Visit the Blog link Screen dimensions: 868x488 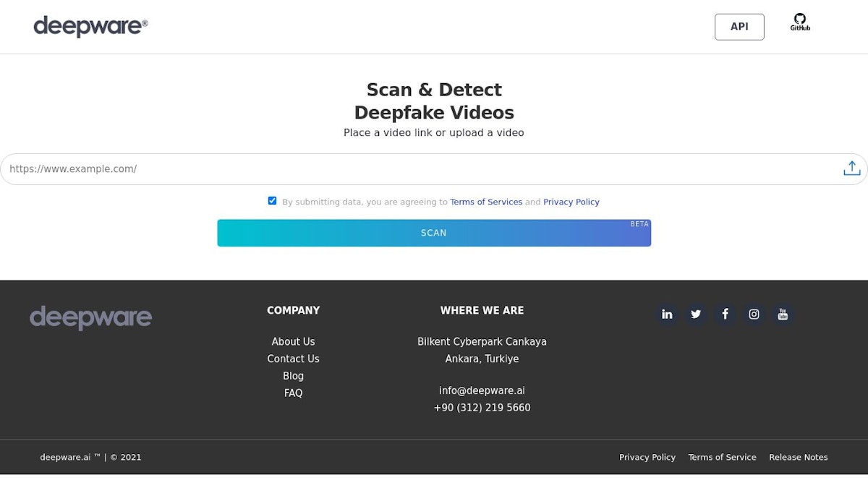coord(293,376)
